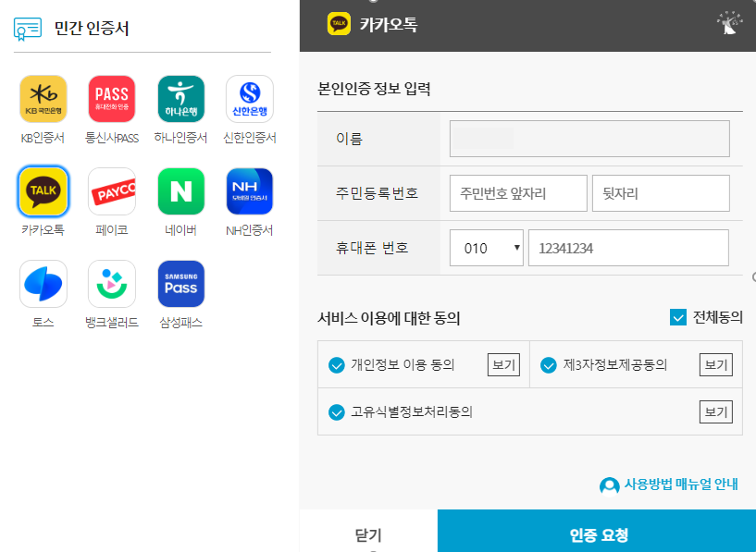Select the 네이버 green N icon
The width and height of the screenshot is (756, 552).
[180, 191]
